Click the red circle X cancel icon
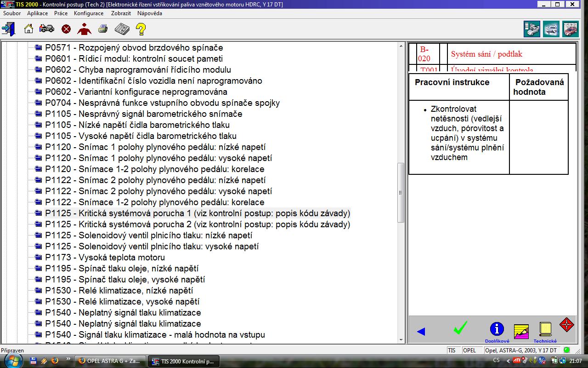 point(66,29)
